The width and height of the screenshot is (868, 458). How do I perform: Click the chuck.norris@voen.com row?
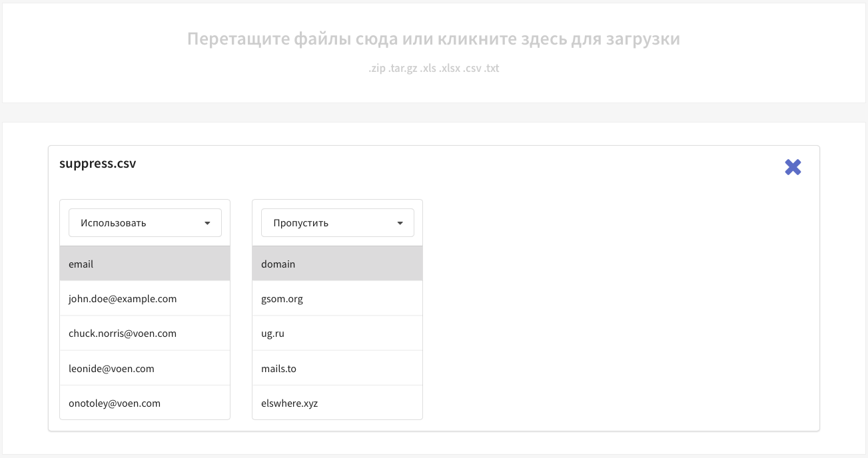tap(145, 333)
